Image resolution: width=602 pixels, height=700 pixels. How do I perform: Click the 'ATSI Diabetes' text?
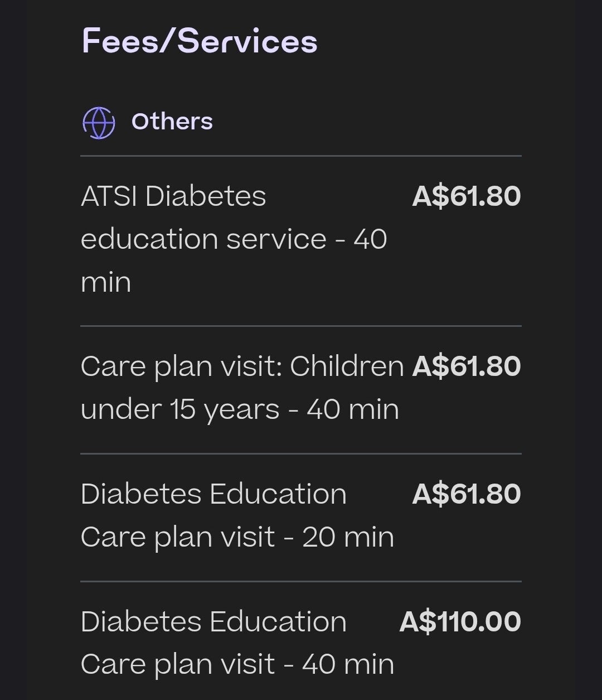(173, 196)
